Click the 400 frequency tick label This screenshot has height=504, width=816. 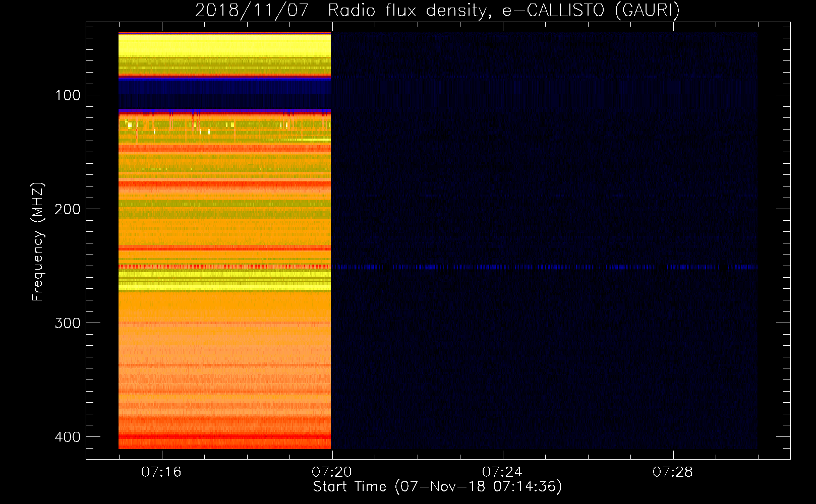[x=68, y=437]
